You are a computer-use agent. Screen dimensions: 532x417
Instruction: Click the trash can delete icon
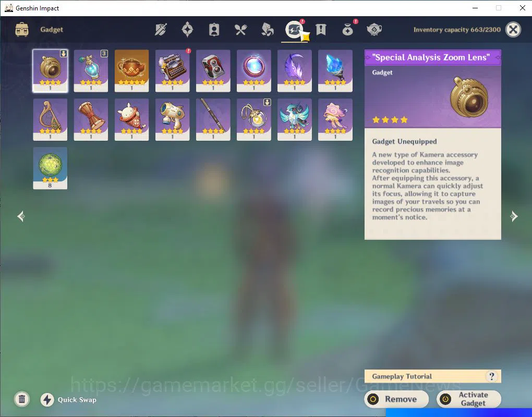(x=22, y=399)
